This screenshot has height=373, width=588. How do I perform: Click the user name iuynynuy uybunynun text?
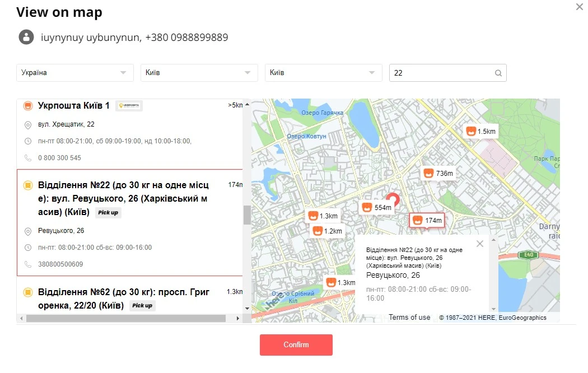91,38
